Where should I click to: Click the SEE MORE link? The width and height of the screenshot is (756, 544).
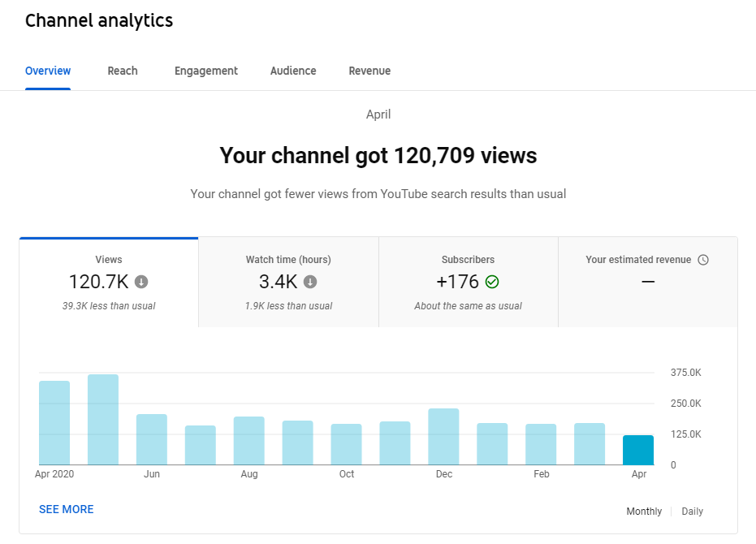tap(66, 509)
